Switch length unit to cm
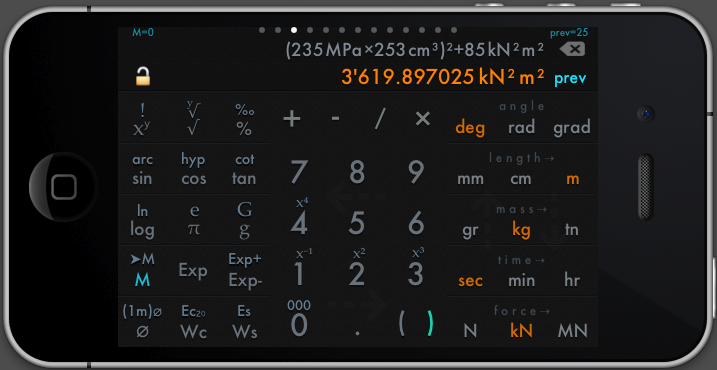The image size is (717, 370). click(521, 179)
